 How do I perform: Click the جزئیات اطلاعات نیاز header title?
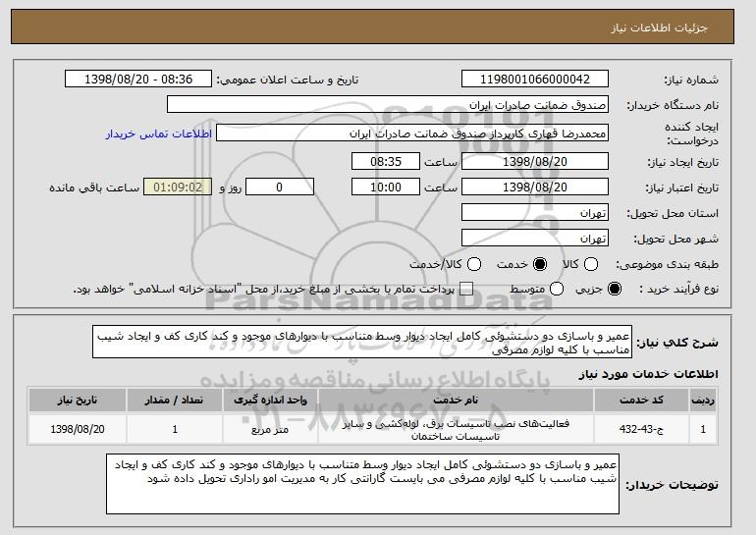point(659,27)
